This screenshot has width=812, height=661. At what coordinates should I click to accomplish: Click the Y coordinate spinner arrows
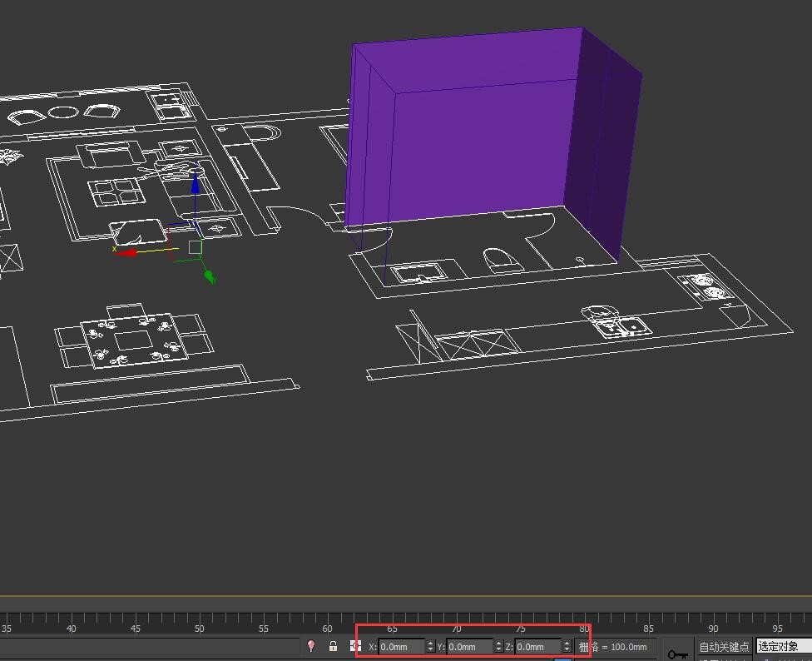point(498,647)
